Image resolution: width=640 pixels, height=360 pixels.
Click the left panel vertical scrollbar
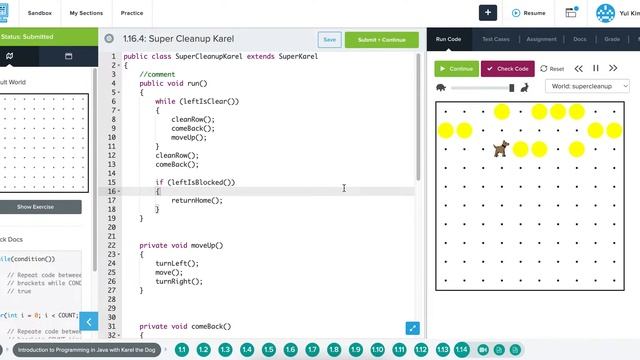95,169
